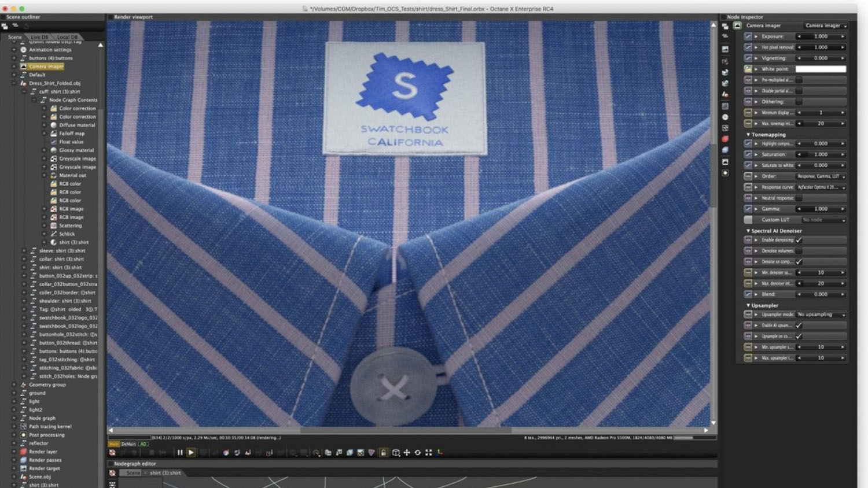Viewport: 868px width, 488px height.
Task: Switch to the Live DB tab
Action: tap(39, 37)
